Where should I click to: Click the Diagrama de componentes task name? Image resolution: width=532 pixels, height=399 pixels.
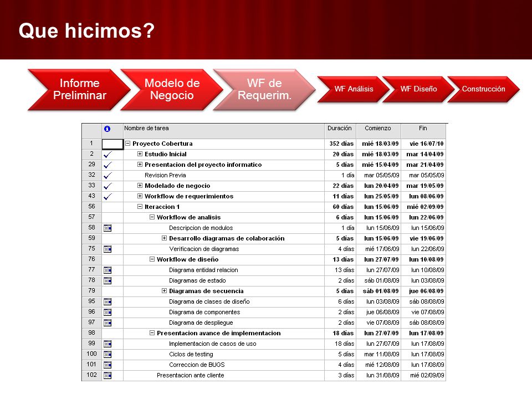(204, 312)
